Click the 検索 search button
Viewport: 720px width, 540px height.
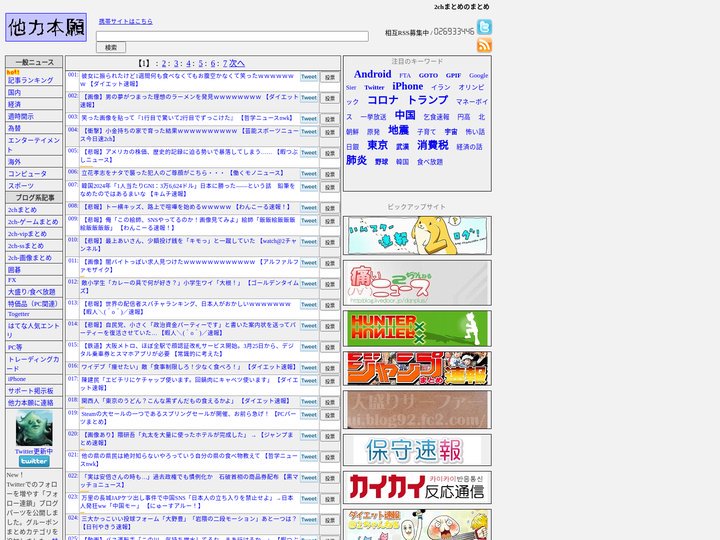(111, 47)
